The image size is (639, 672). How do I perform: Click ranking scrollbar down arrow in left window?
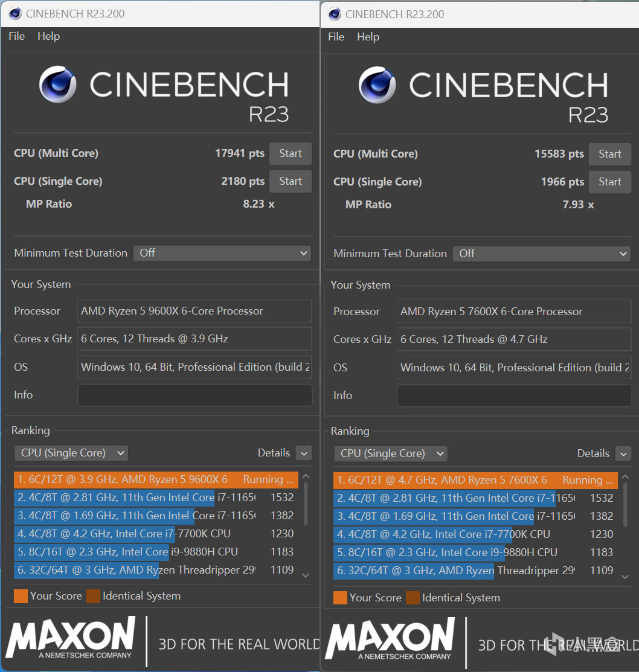pyautogui.click(x=306, y=575)
